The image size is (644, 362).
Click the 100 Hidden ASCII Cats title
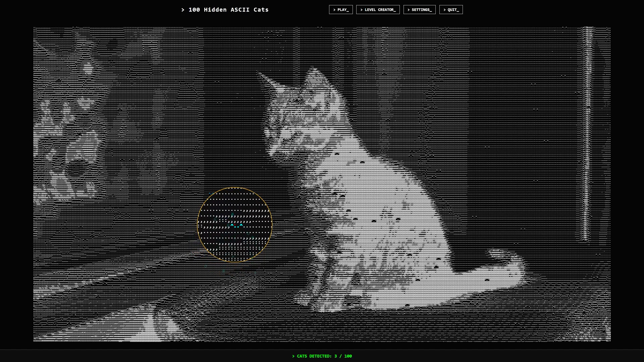pos(228,10)
